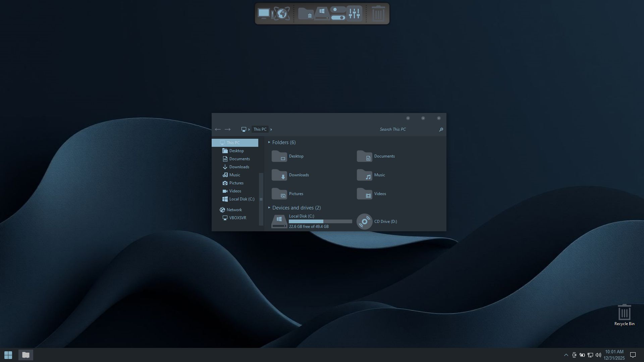Go back with the left arrow button
Viewport: 644px width, 362px height.
pyautogui.click(x=218, y=129)
